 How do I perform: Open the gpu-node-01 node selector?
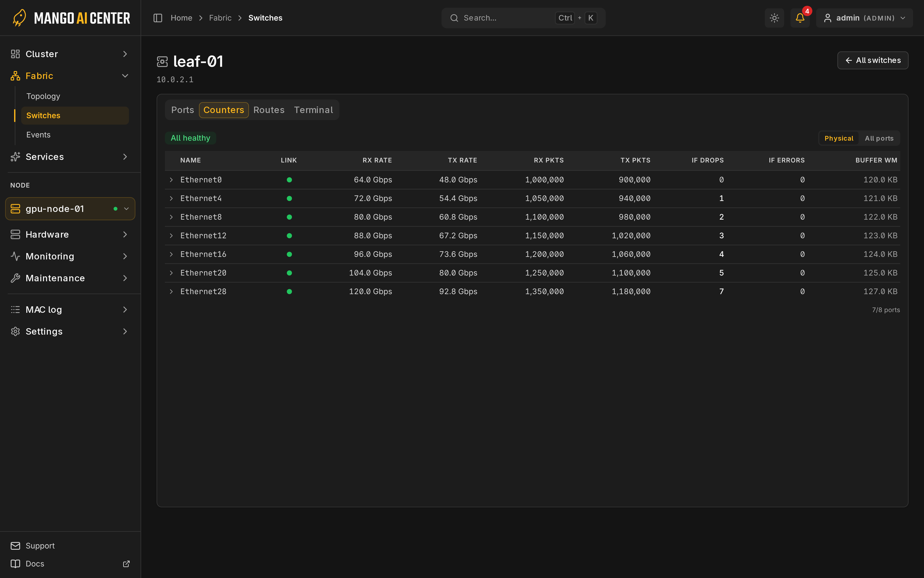70,209
